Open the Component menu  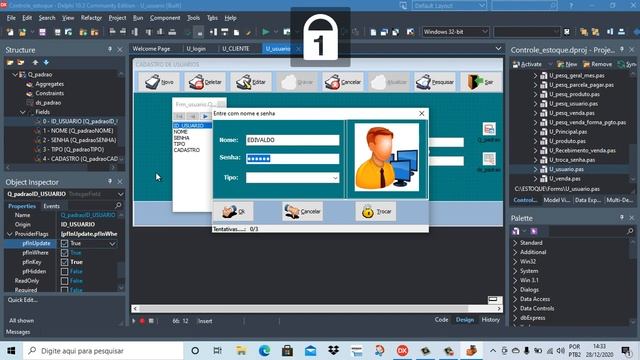tap(164, 18)
